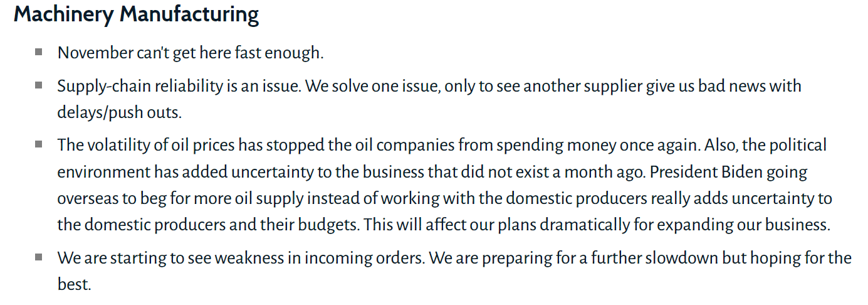This screenshot has width=868, height=305.
Task: Click the sentence November can't get here fast enough
Action: 190,53
